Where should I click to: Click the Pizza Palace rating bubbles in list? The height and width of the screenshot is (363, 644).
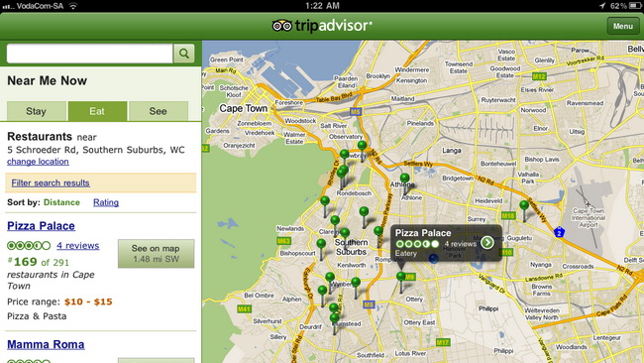[x=29, y=246]
